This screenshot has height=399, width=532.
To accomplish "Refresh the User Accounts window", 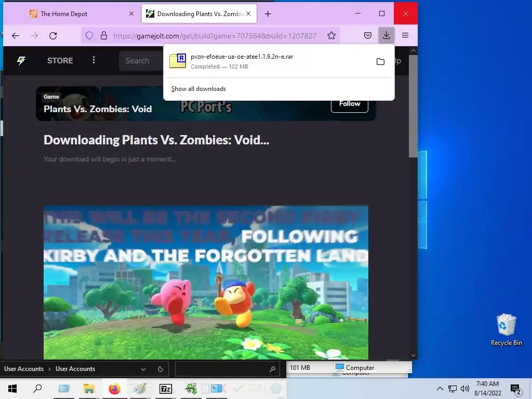I will (161, 369).
